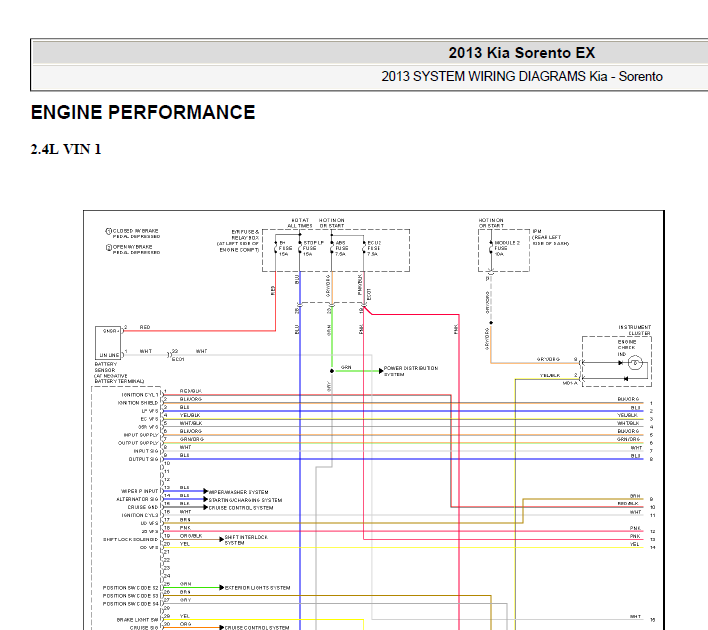Screen dimensions: 708x630
Task: Select the "SHIFT INTERLOCK SYSTEM" reference
Action: 246,540
